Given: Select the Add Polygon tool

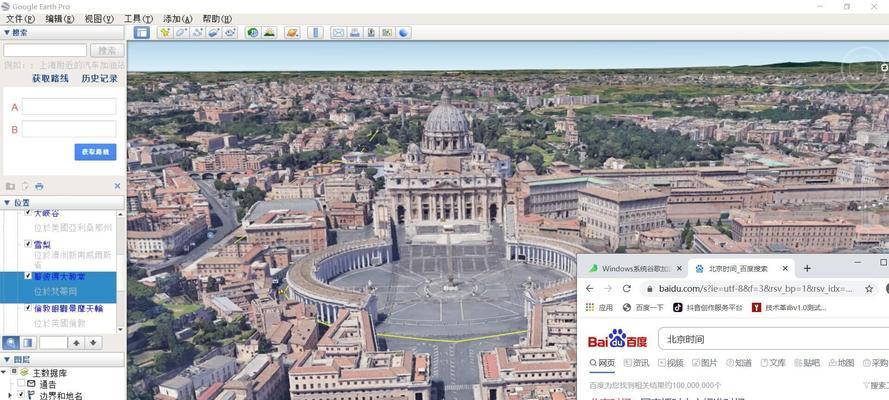Looking at the screenshot, I should (181, 33).
